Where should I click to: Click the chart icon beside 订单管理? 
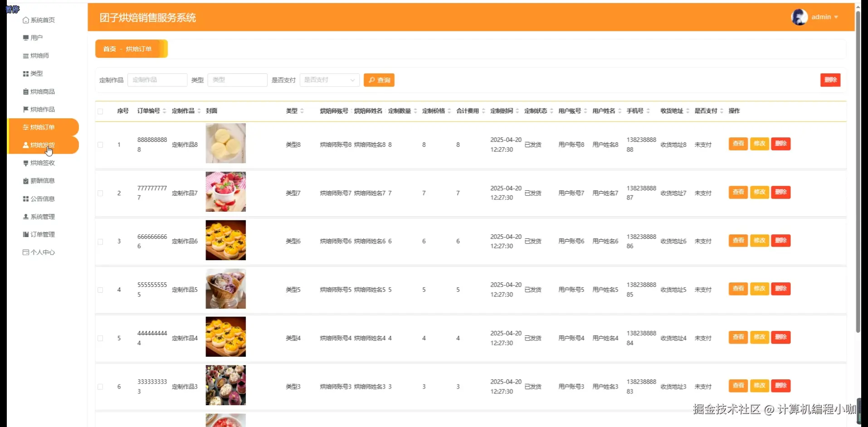coord(26,234)
